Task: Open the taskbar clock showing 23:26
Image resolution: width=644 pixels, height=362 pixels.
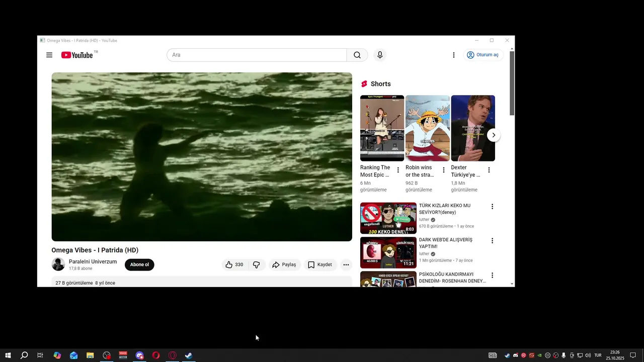Action: [x=615, y=355]
